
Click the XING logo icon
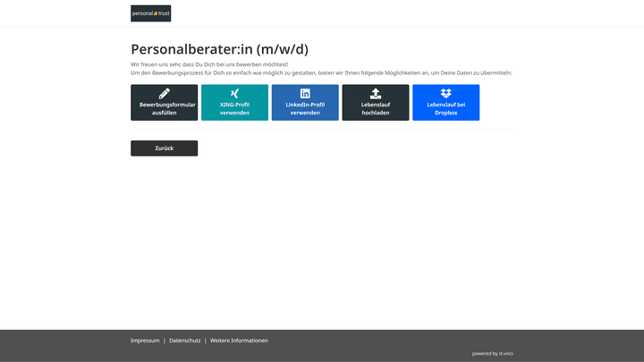point(234,93)
